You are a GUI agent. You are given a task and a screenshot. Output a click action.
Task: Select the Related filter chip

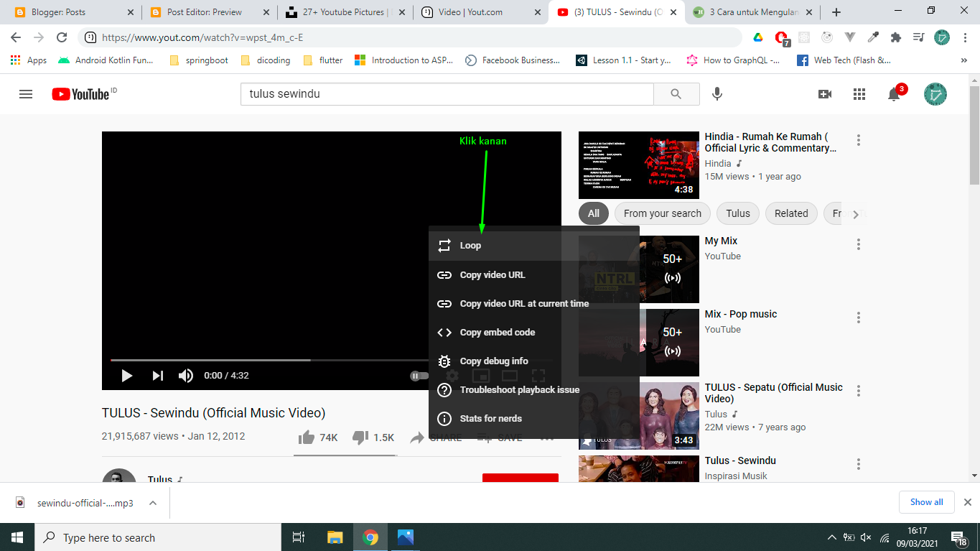coord(791,213)
